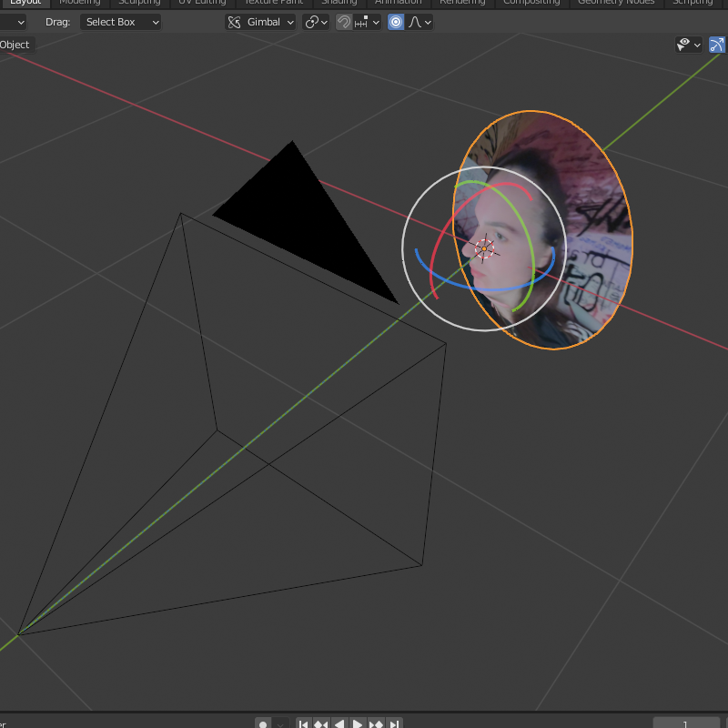The image size is (728, 728).
Task: Switch to the UV Editing workspace tab
Action: click(202, 3)
